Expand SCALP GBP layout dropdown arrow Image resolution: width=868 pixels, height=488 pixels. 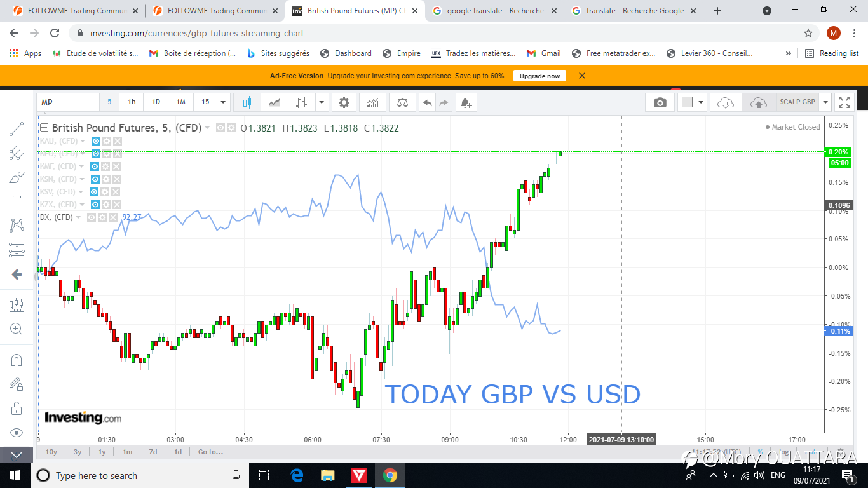(825, 102)
